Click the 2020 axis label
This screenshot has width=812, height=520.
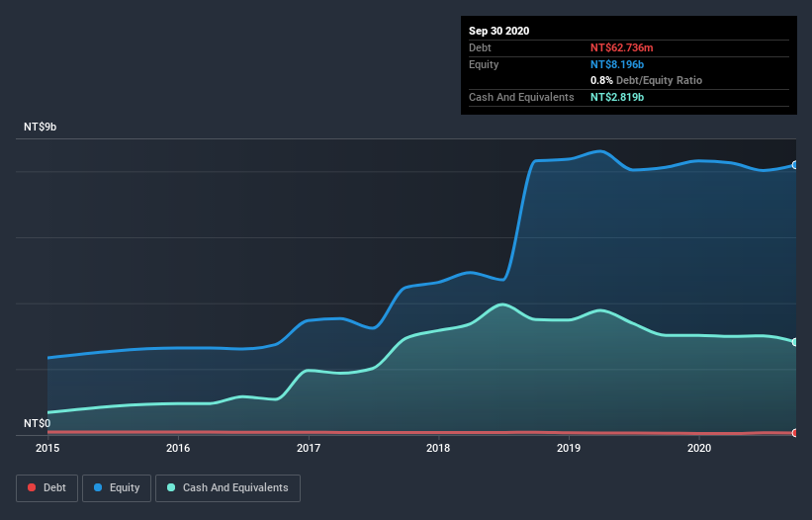(699, 448)
